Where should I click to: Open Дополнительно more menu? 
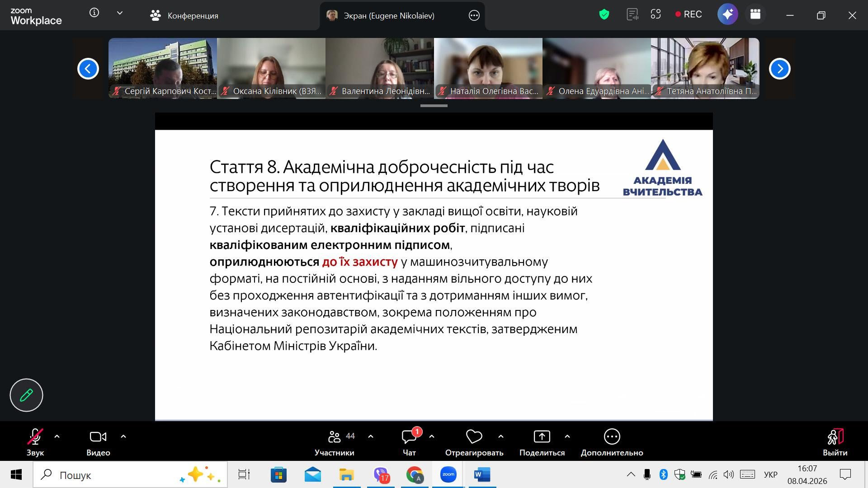pos(612,443)
